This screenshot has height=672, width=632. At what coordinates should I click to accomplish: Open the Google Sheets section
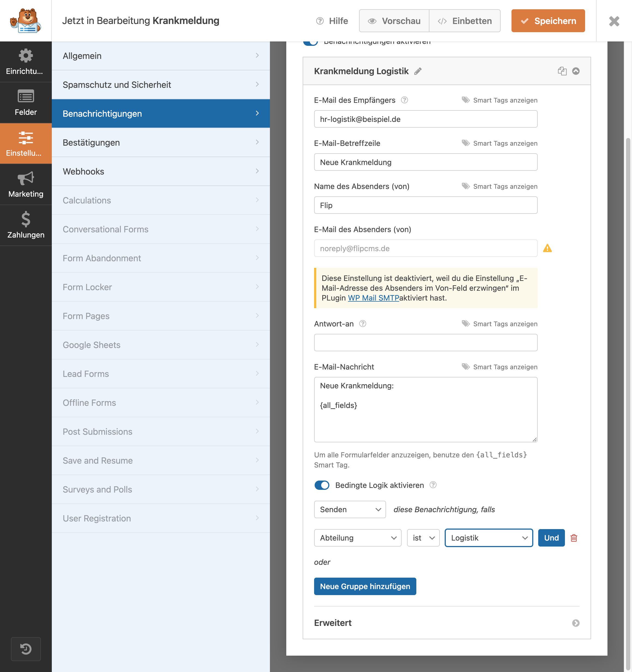161,345
